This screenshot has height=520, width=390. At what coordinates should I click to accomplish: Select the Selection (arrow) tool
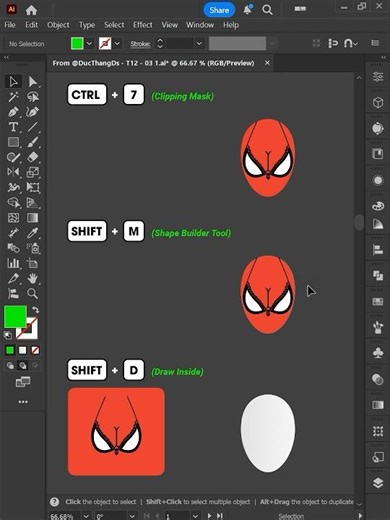click(x=13, y=82)
